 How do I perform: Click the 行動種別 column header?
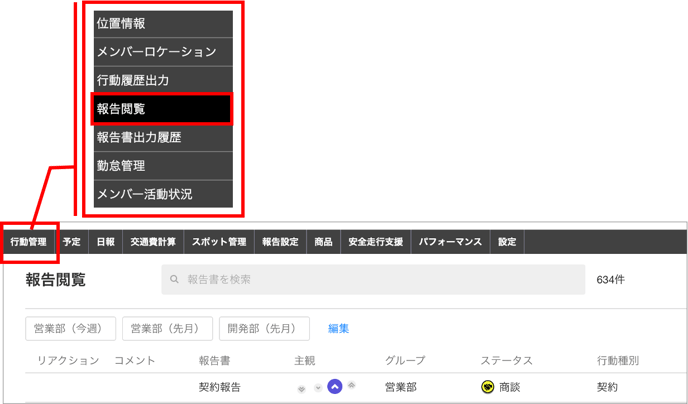coord(618,361)
